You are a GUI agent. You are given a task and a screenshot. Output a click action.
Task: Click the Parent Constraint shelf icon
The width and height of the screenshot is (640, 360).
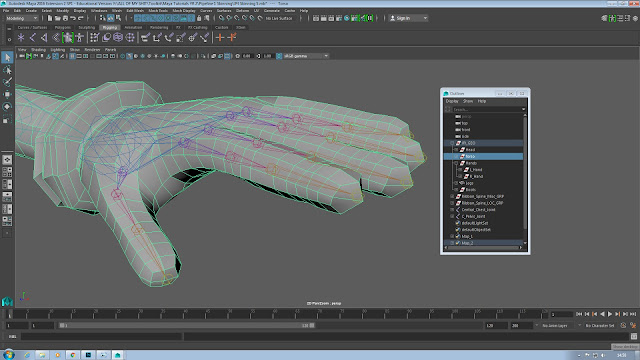tap(145, 38)
